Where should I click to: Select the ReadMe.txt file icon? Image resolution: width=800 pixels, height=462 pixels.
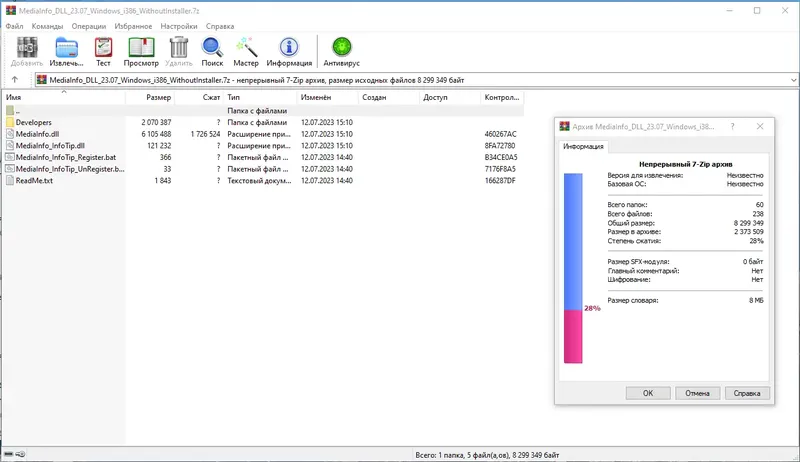[x=10, y=181]
